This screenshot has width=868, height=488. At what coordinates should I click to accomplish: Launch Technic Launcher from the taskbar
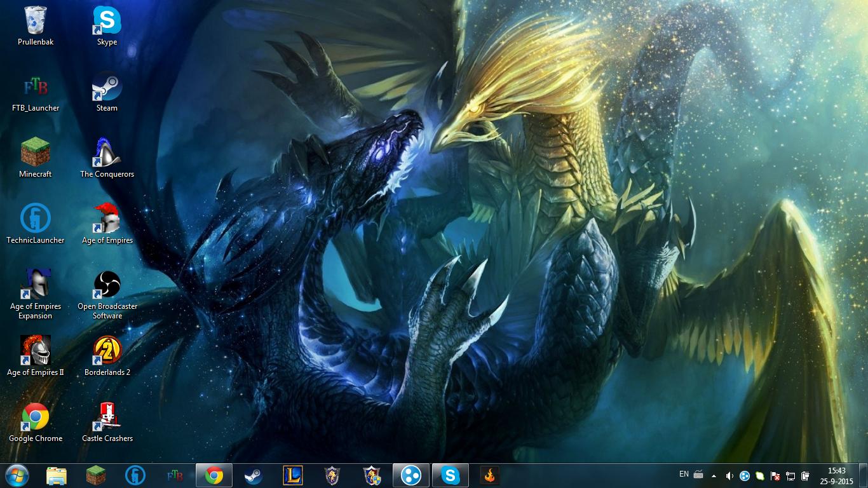click(135, 475)
